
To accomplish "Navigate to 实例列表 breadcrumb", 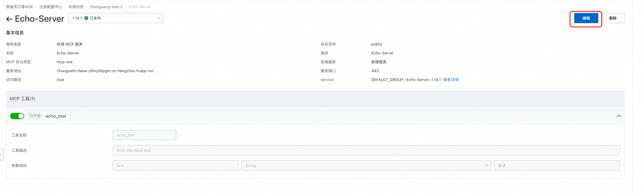I will (76, 7).
